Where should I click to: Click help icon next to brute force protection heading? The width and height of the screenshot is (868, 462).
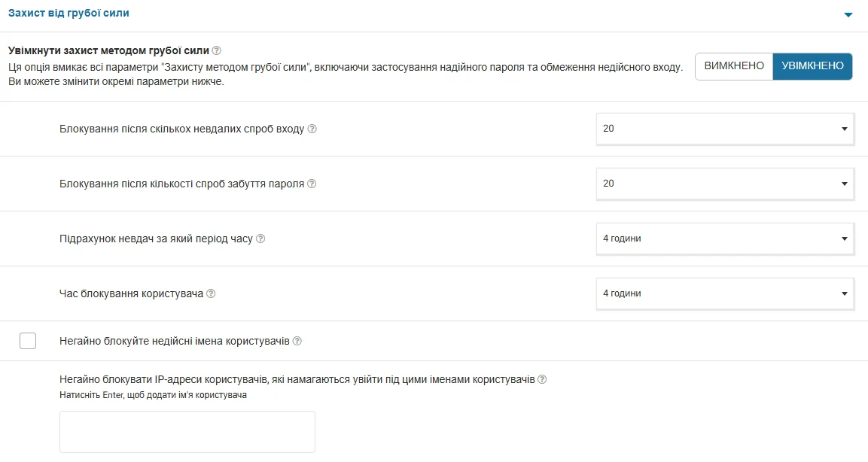pyautogui.click(x=217, y=51)
